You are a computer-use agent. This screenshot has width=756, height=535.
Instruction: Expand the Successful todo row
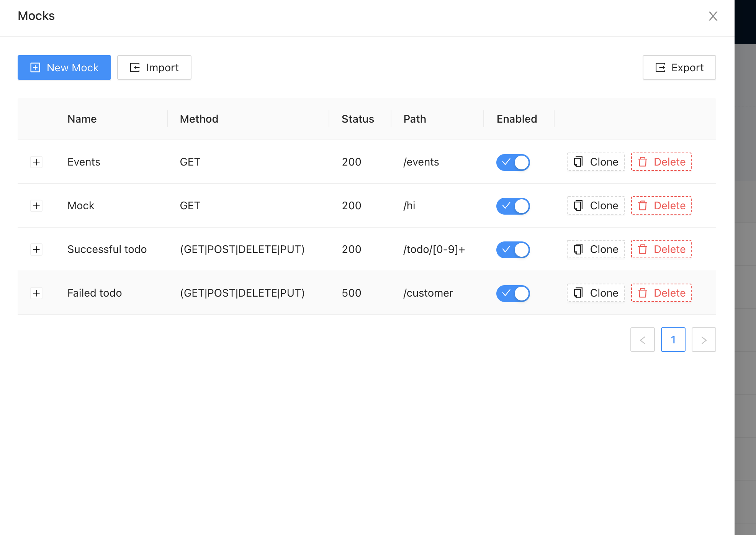pyautogui.click(x=36, y=249)
